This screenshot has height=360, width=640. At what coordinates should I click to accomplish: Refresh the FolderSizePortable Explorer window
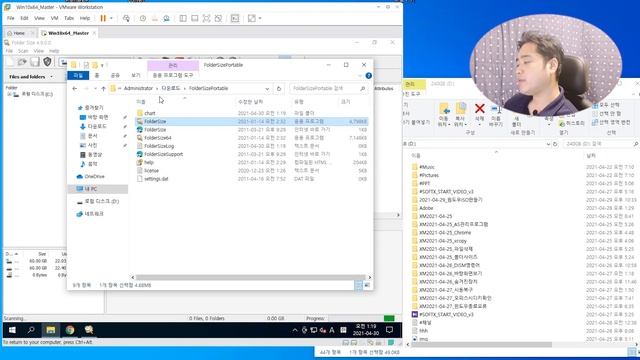click(279, 89)
